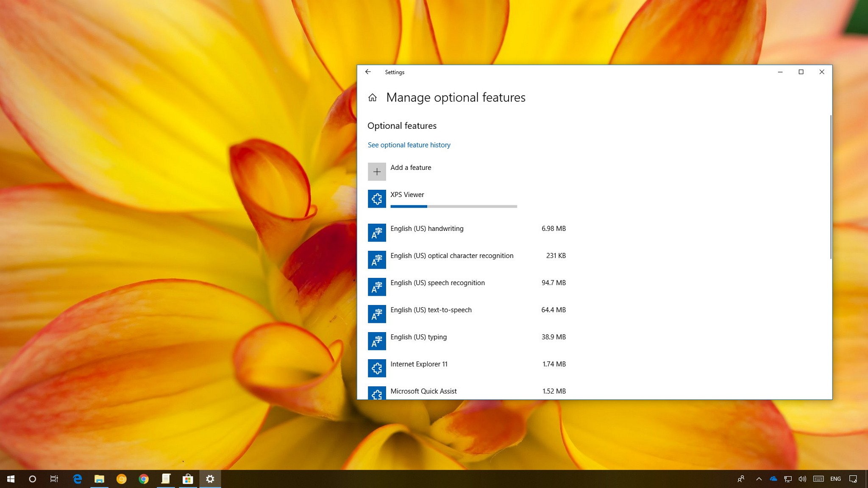Open the touch keyboard icon
This screenshot has height=488, width=868.
tap(818, 479)
